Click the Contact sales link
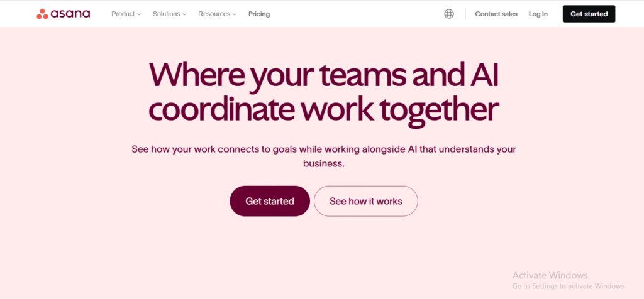The width and height of the screenshot is (644, 299). click(496, 14)
